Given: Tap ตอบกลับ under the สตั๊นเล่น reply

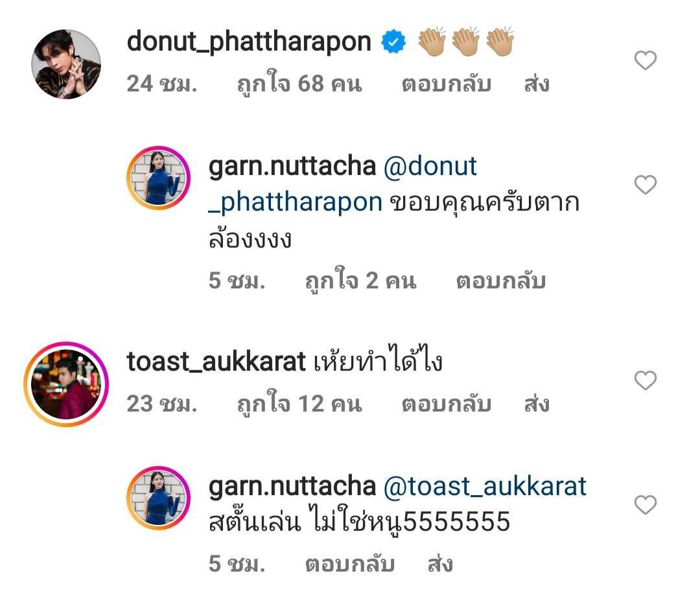Looking at the screenshot, I should (350, 564).
